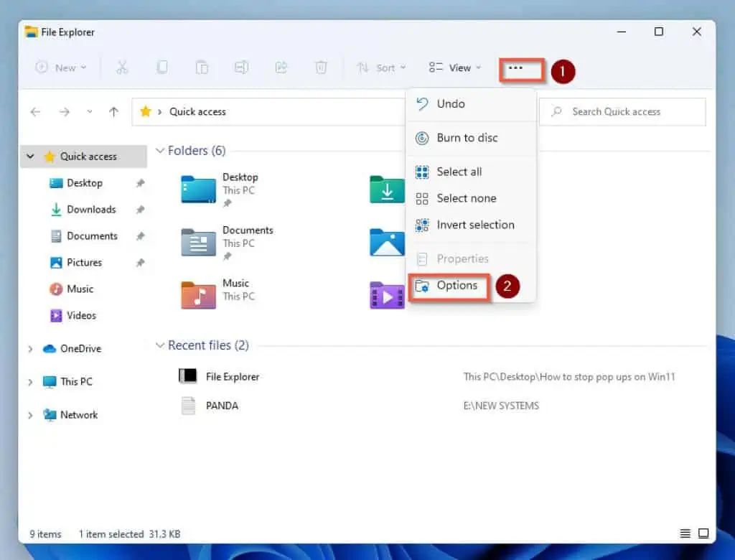Screen dimensions: 735x560
Task: Switch to large icons view in status bar
Action: (x=703, y=533)
